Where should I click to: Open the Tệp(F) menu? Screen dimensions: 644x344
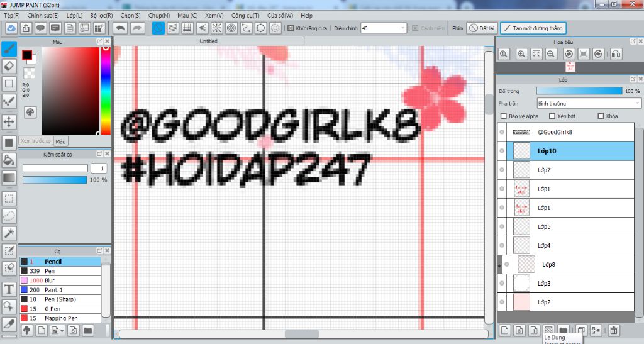coord(11,16)
